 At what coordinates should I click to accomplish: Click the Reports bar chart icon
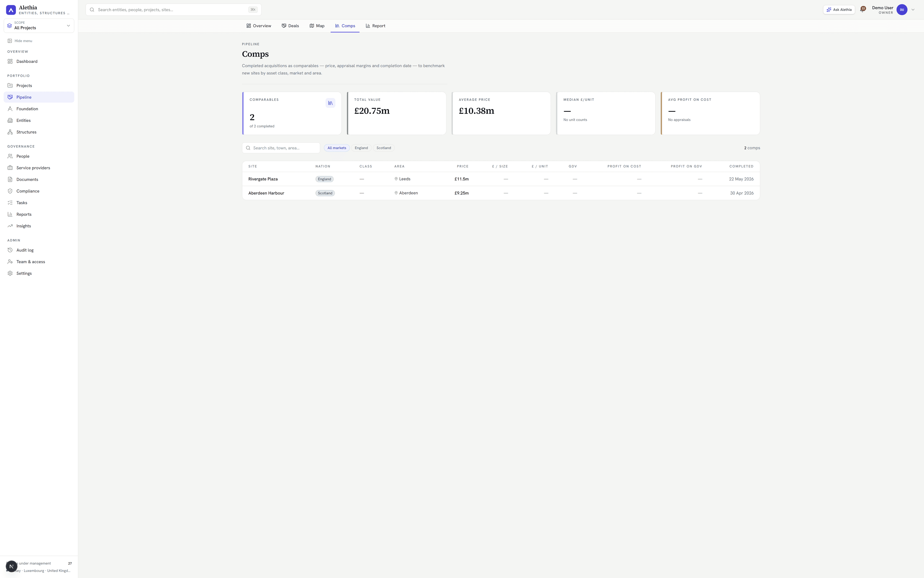(x=10, y=214)
